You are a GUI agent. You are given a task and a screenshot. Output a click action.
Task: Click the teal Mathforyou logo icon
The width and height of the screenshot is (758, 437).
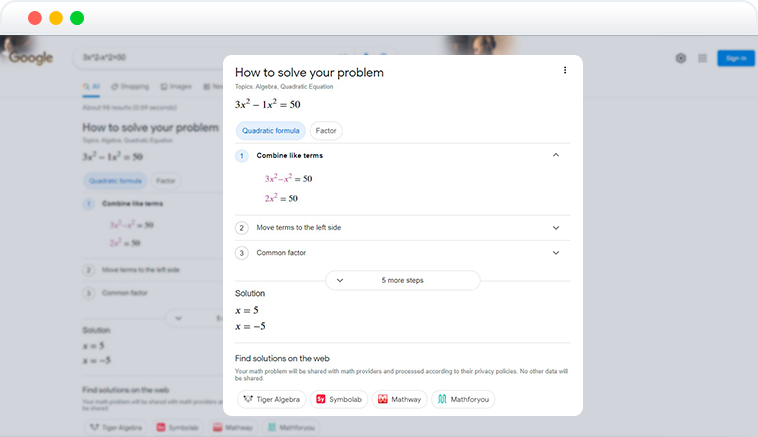(442, 399)
